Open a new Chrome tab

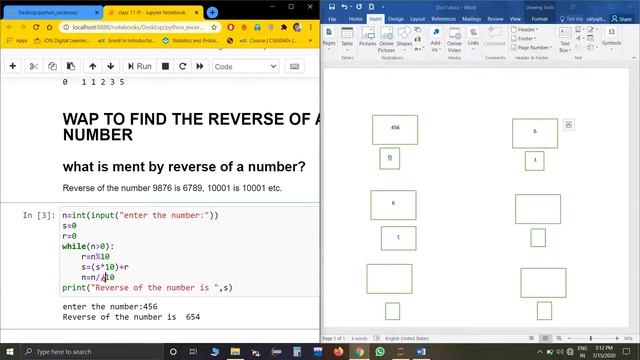click(x=212, y=13)
